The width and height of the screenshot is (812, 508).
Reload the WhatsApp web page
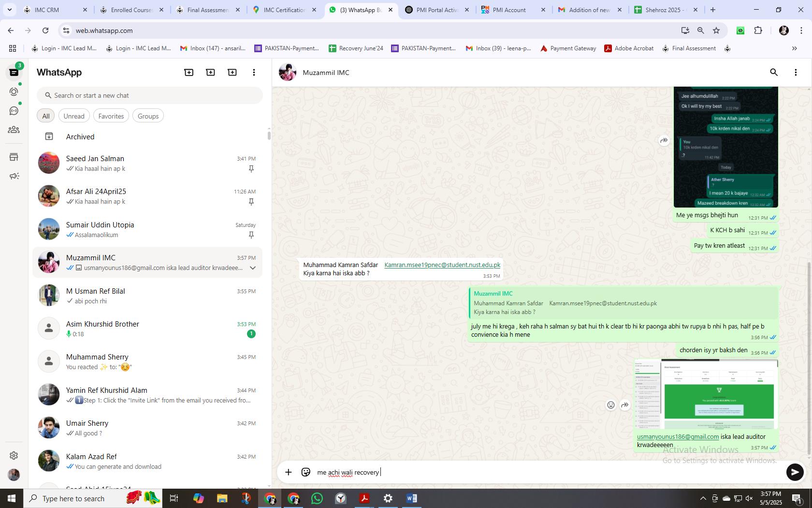(x=45, y=30)
